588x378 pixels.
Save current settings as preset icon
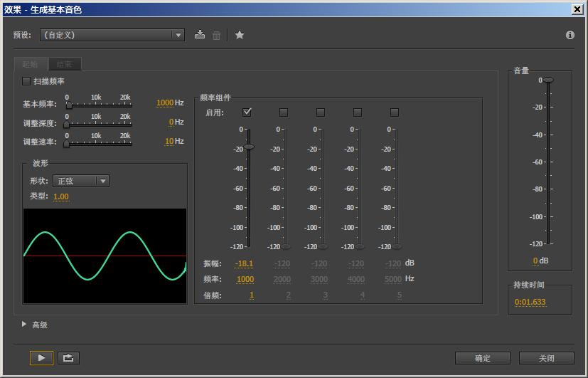tap(200, 35)
